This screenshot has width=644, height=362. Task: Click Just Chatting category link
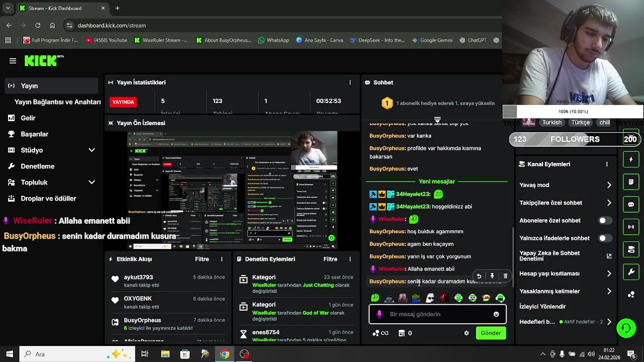(x=318, y=285)
